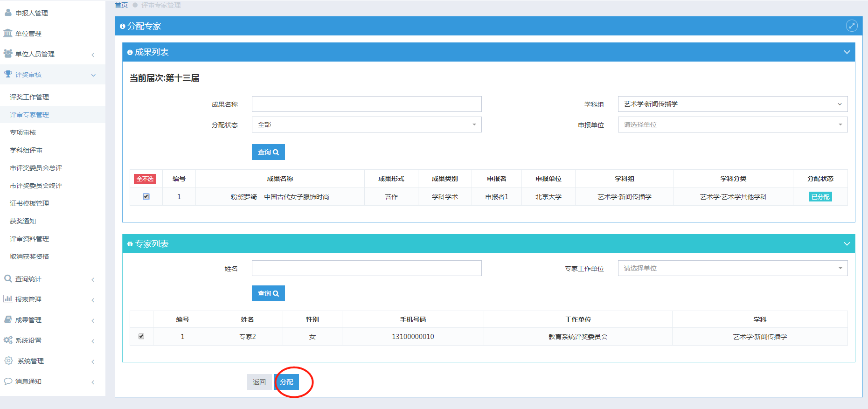This screenshot has height=409, width=868.
Task: Click the 系统设置 gears icon
Action: click(8, 340)
